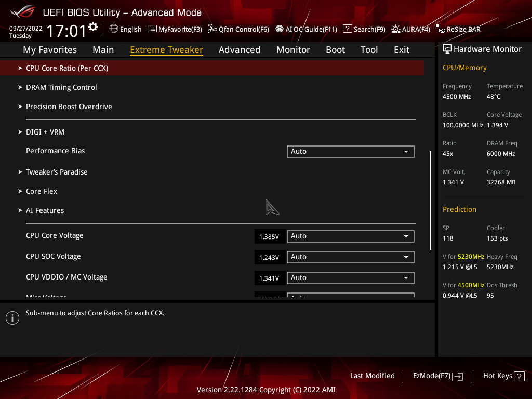Viewport: 532px width, 399px height.
Task: Open Hot Keys help
Action: [x=503, y=376]
